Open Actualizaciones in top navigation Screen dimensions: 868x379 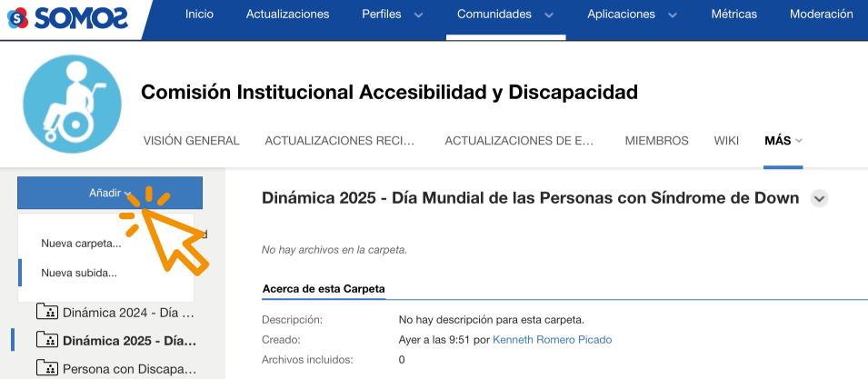(287, 15)
